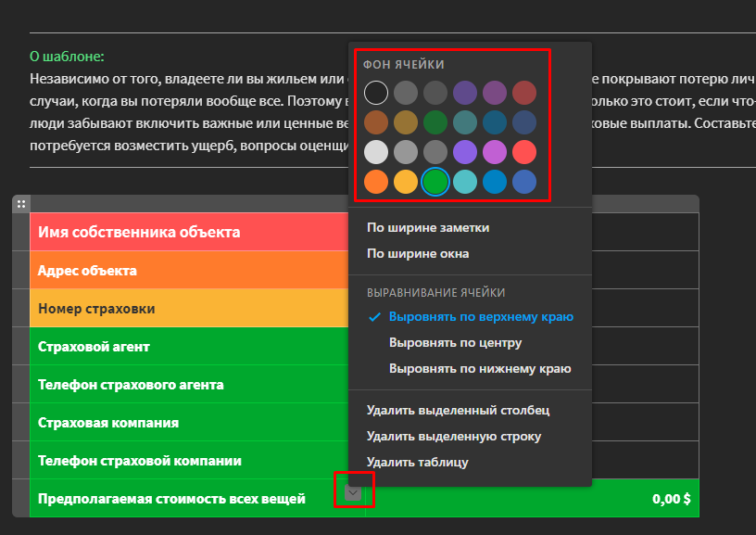Select the black cell background color
Image resolution: width=756 pixels, height=535 pixels.
[374, 93]
